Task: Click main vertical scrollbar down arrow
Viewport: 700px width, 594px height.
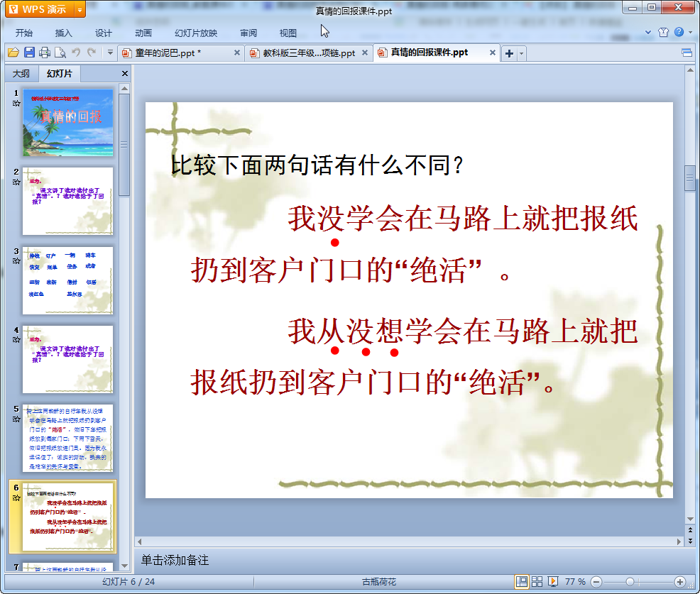Action: pyautogui.click(x=690, y=519)
